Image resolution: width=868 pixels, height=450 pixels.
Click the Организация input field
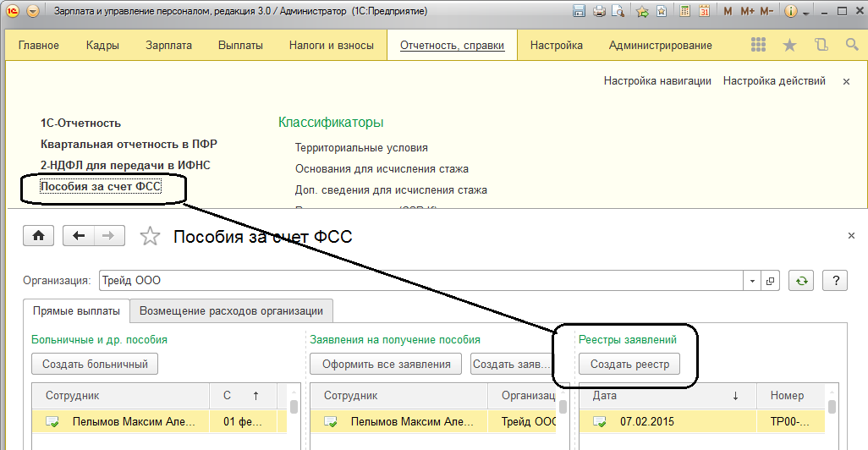tap(420, 281)
